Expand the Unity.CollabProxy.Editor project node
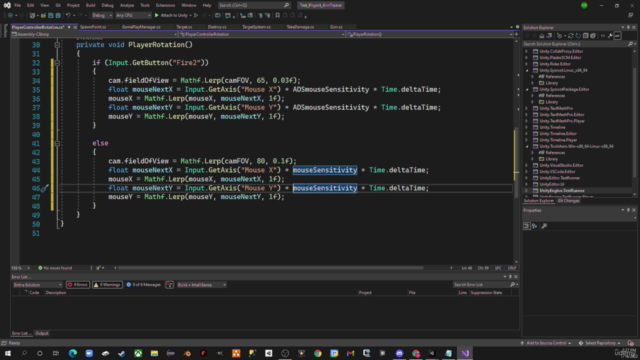This screenshot has width=640, height=360. coord(527,51)
